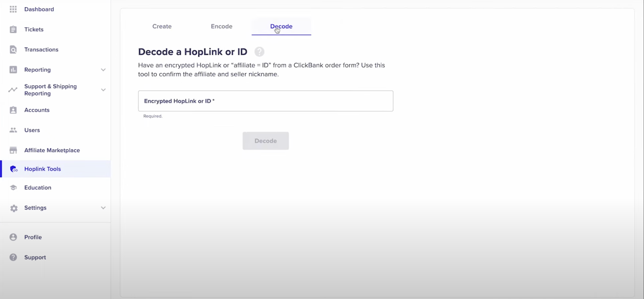Click the Users people icon
This screenshot has height=299, width=644.
13,130
